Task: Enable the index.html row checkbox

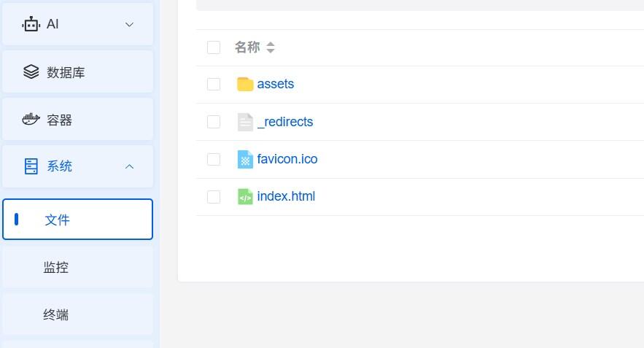Action: (x=214, y=196)
